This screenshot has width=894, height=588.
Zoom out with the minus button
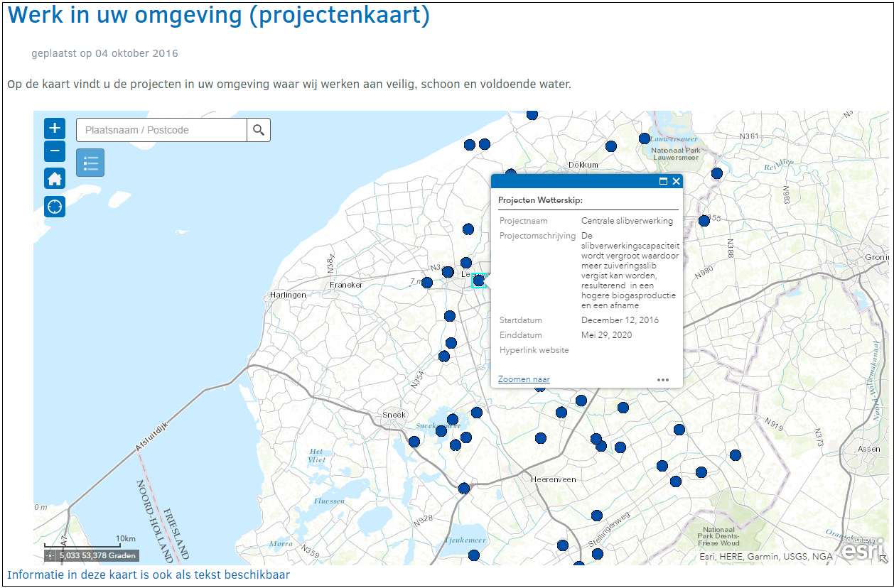[55, 151]
